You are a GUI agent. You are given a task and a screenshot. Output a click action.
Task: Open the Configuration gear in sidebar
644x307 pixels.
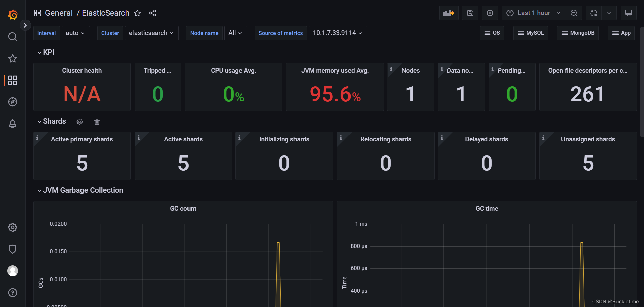coord(13,227)
